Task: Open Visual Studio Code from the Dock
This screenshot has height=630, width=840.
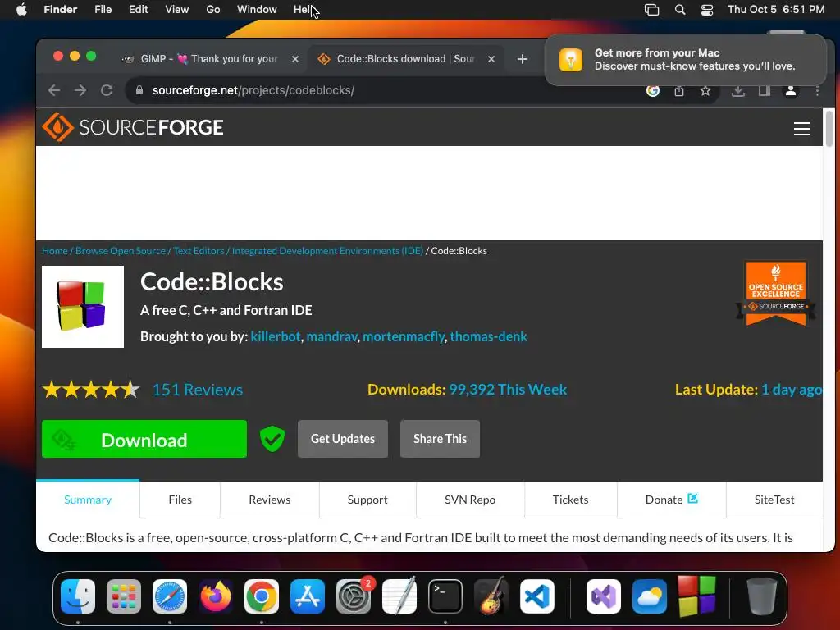Action: point(536,596)
